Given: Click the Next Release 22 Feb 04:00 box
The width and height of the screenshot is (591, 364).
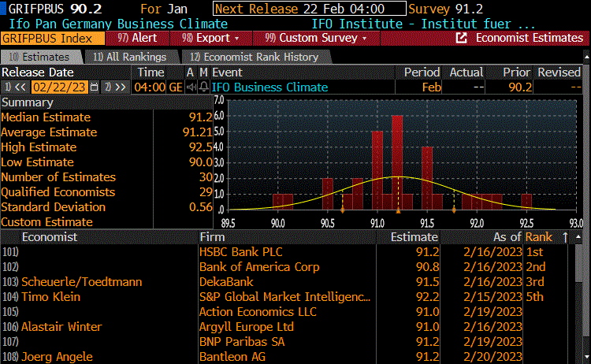Looking at the screenshot, I should coord(310,9).
